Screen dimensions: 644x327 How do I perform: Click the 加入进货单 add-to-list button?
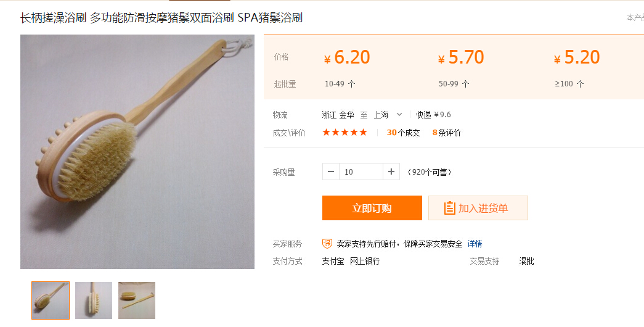coord(478,208)
